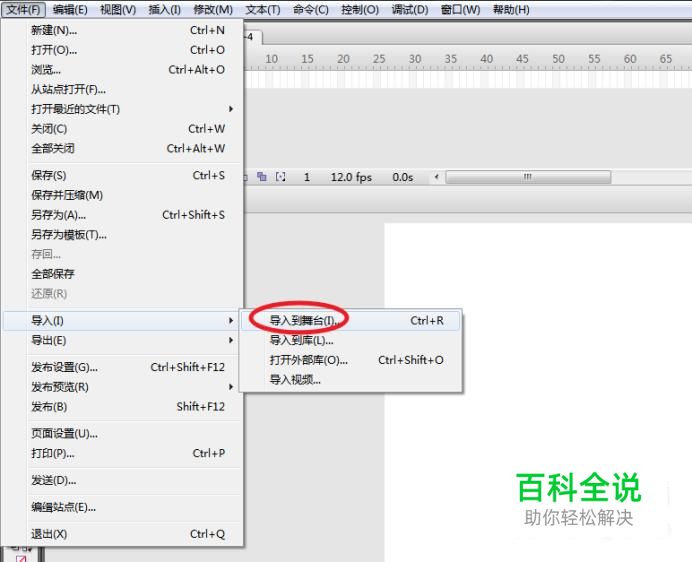
Task: Open 发布设置(G)... entry
Action: pos(123,367)
